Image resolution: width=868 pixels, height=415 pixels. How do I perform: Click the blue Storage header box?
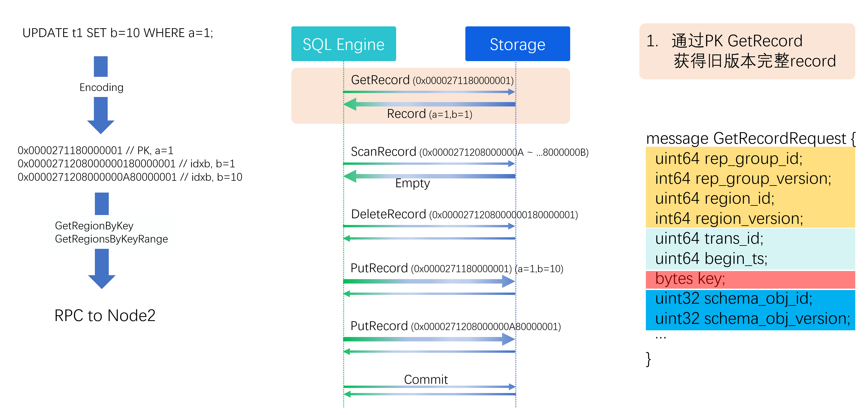[517, 44]
